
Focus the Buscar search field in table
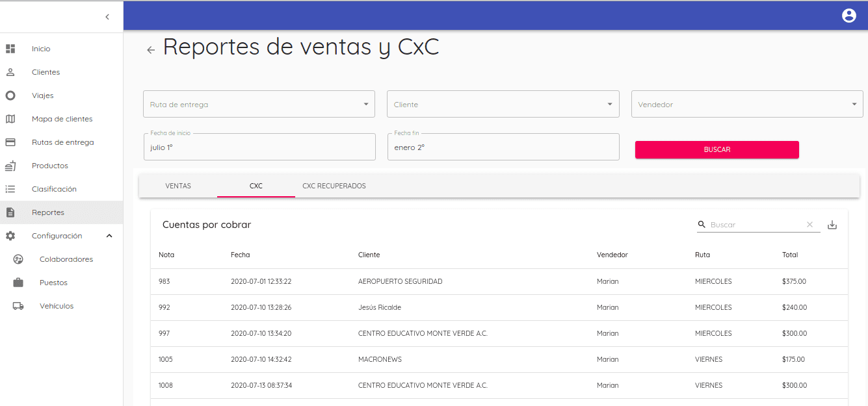(756, 225)
